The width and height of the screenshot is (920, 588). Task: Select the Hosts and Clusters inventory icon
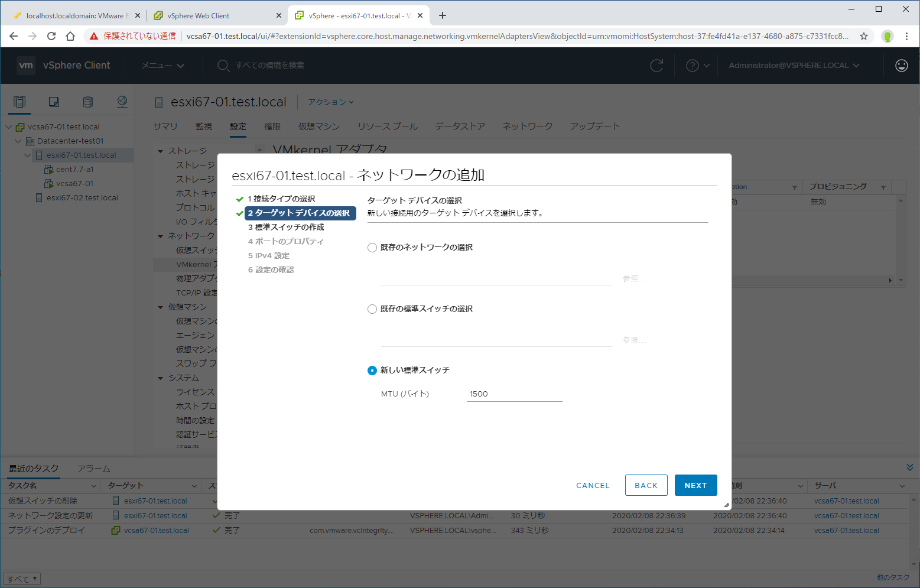pyautogui.click(x=19, y=102)
